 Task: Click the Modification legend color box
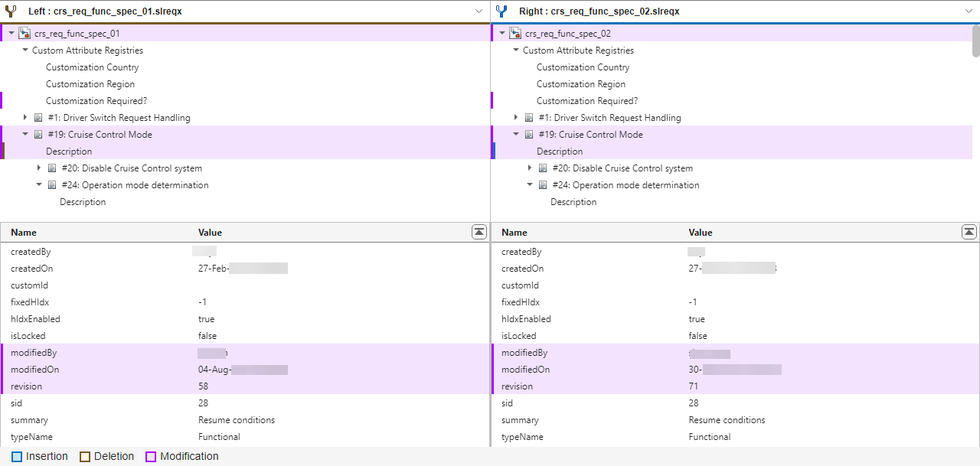point(152,457)
